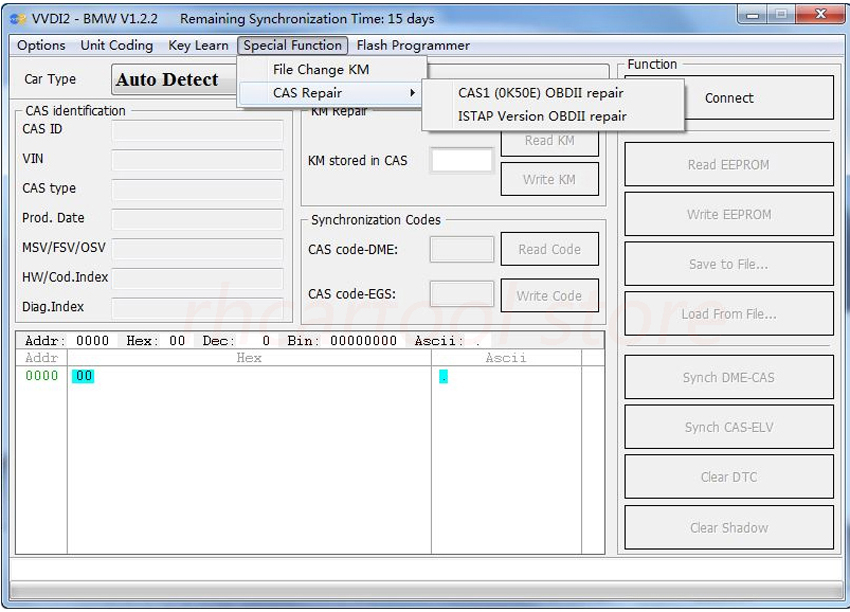This screenshot has height=612, width=850.
Task: Click the Clear Shadow button
Action: pos(729,527)
